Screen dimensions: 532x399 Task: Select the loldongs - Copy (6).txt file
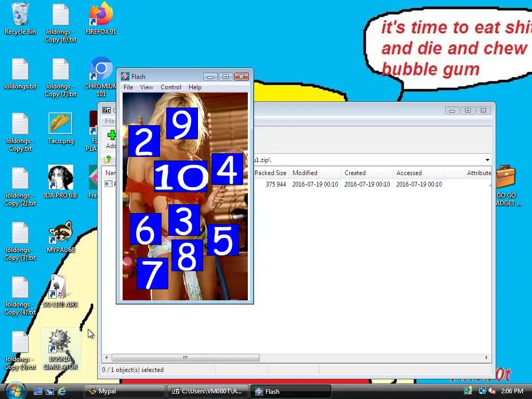(61, 23)
